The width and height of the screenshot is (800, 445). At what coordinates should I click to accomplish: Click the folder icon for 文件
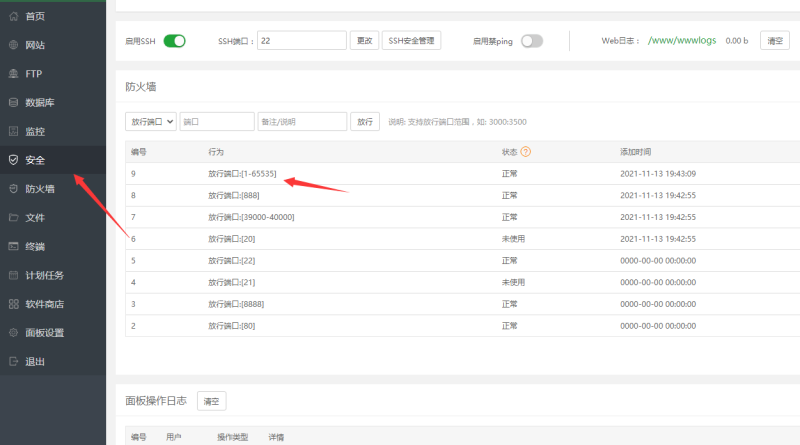pyautogui.click(x=13, y=217)
